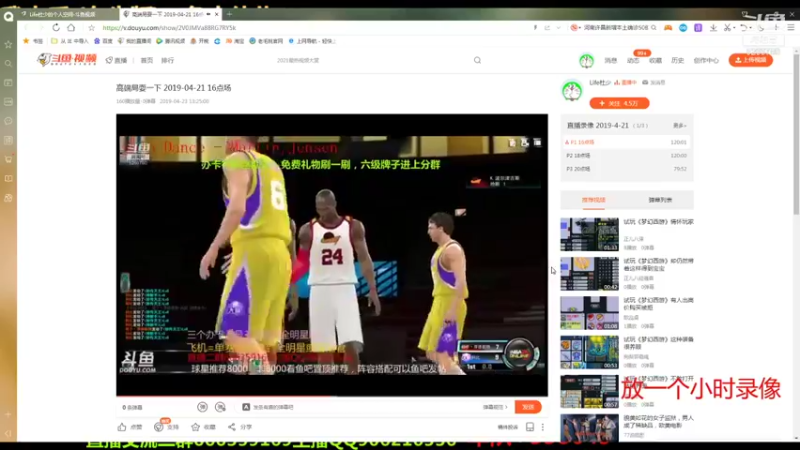The width and height of the screenshot is (800, 450).
Task: Open the 首页 nav item
Action: 147,60
